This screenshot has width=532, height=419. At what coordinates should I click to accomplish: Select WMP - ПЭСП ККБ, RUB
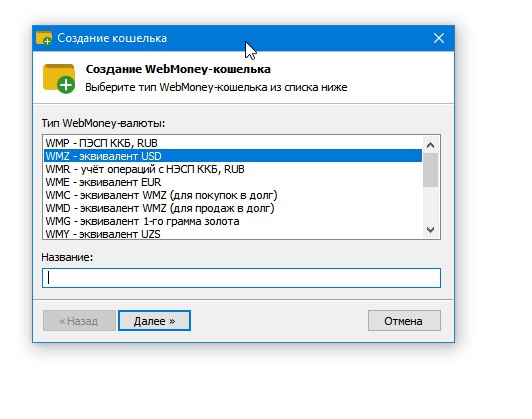(233, 143)
